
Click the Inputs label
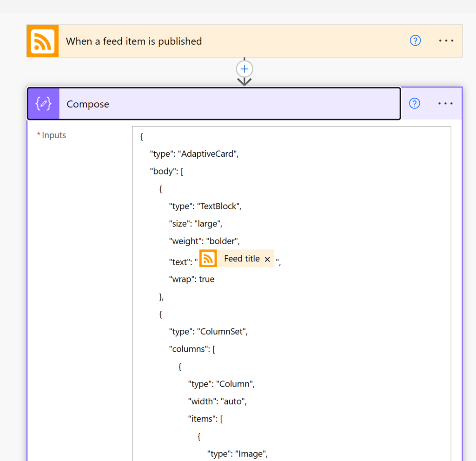[53, 135]
